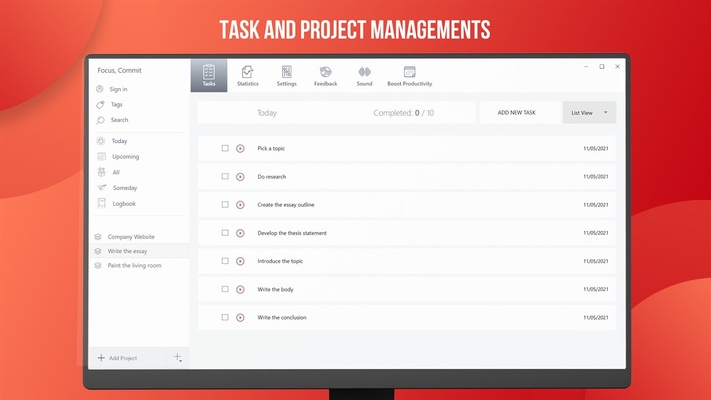Check off Do research task
The height and width of the screenshot is (400, 711).
(x=225, y=176)
